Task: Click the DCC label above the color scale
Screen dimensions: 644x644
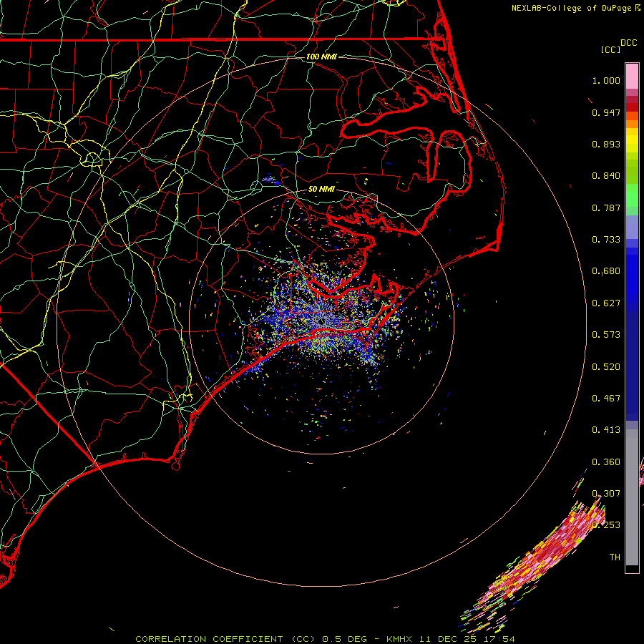Action: pos(628,43)
